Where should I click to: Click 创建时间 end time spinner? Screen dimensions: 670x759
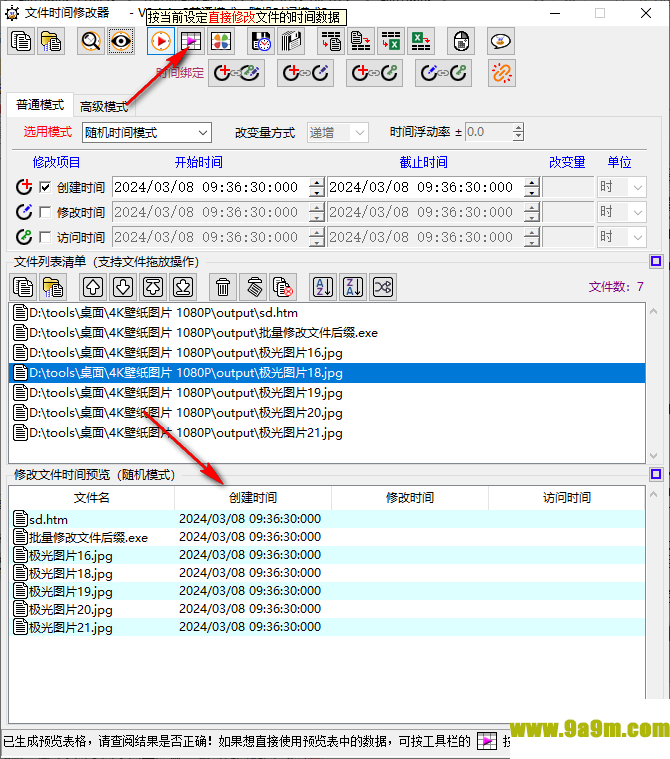tap(532, 187)
